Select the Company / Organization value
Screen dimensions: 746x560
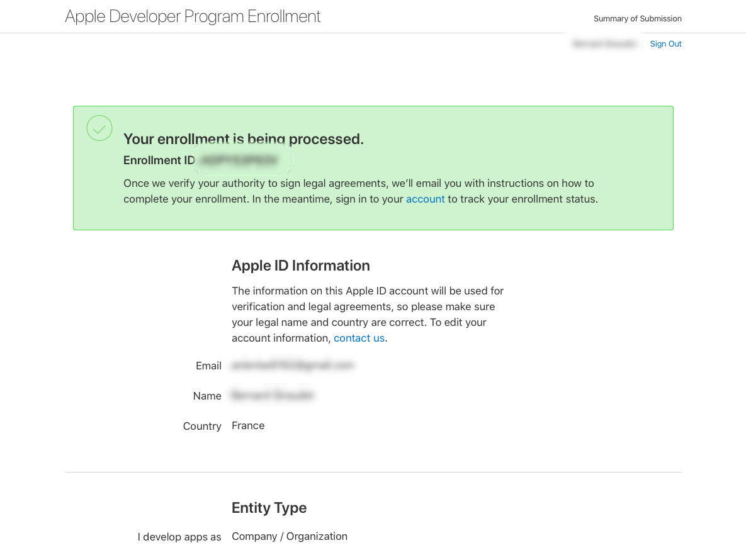pyautogui.click(x=290, y=536)
